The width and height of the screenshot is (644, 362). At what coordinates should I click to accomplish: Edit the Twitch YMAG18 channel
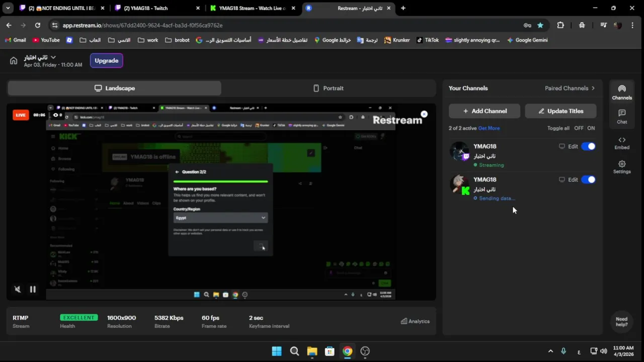573,146
